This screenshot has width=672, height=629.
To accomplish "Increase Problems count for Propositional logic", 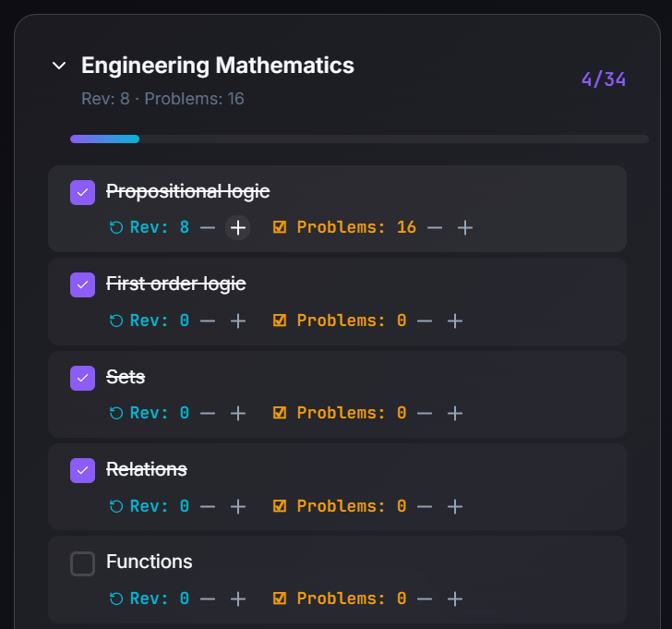I will (x=465, y=227).
